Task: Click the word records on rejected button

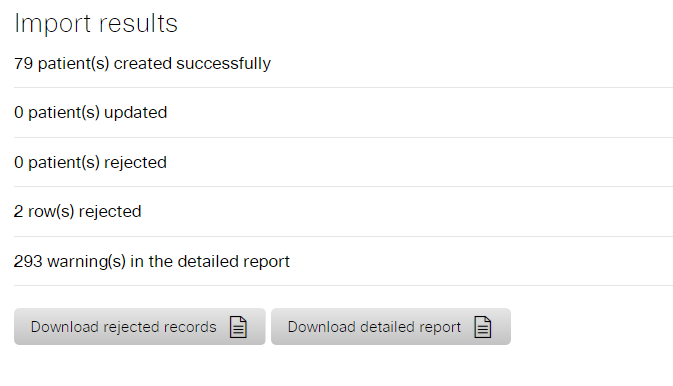Action: [x=189, y=327]
